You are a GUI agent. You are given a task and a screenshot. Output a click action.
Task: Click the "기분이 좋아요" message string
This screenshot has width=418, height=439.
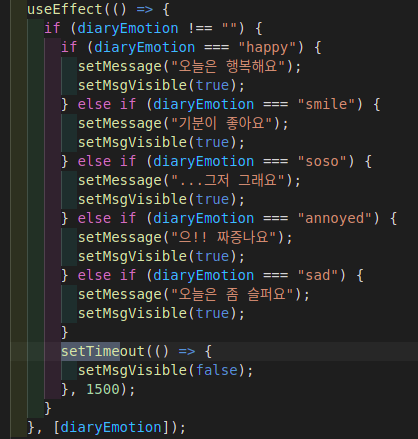(x=222, y=123)
